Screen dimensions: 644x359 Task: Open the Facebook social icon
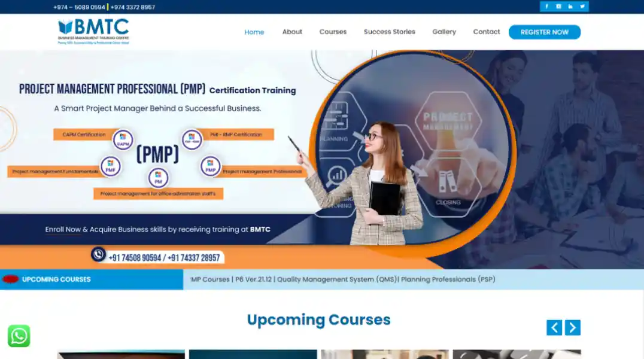546,6
